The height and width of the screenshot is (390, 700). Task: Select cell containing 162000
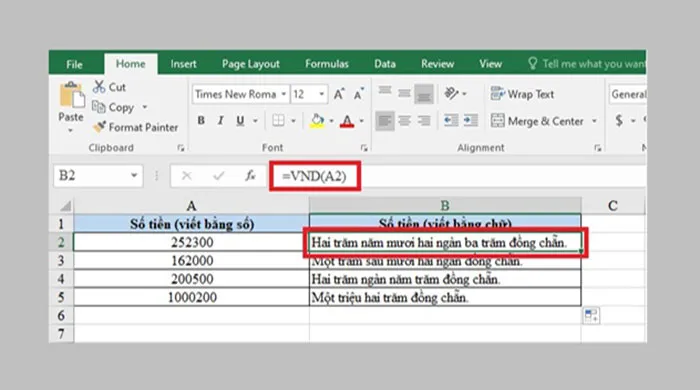point(192,261)
